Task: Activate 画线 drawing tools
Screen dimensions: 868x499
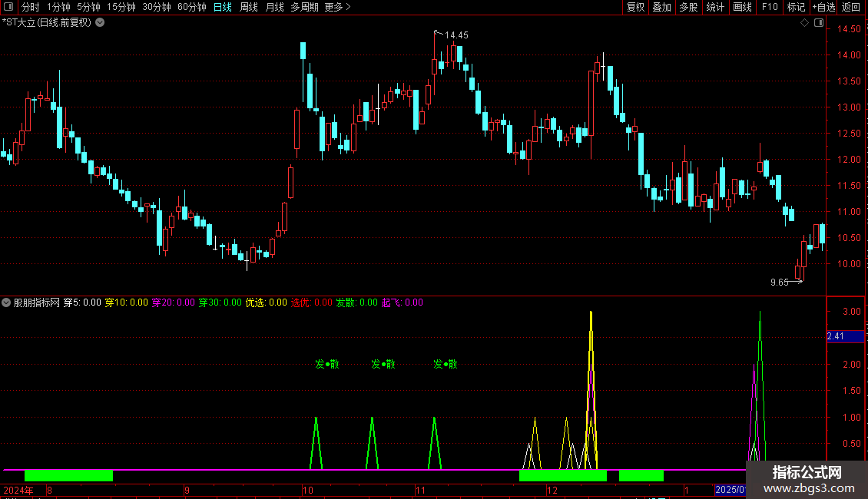Action: 742,7
